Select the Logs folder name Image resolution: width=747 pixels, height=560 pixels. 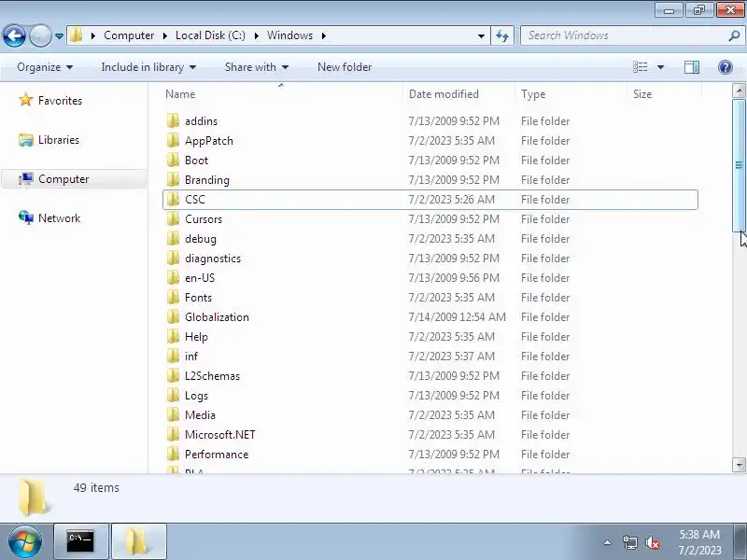click(196, 396)
